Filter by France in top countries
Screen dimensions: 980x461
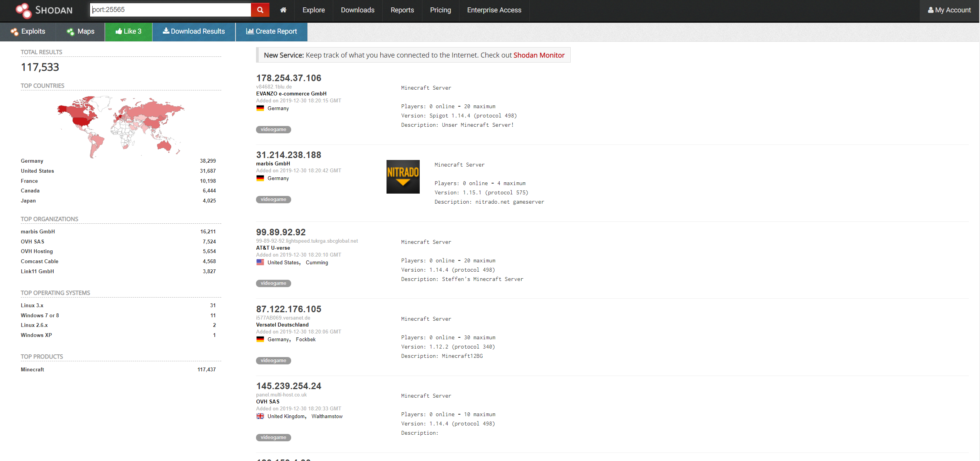[x=29, y=181]
